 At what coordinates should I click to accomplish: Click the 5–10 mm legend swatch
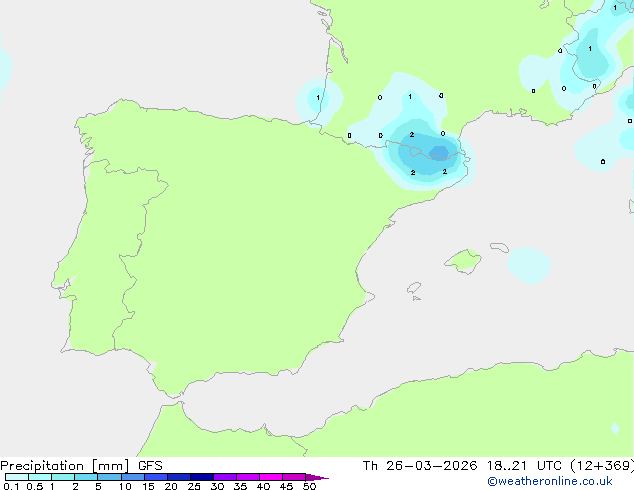109,477
